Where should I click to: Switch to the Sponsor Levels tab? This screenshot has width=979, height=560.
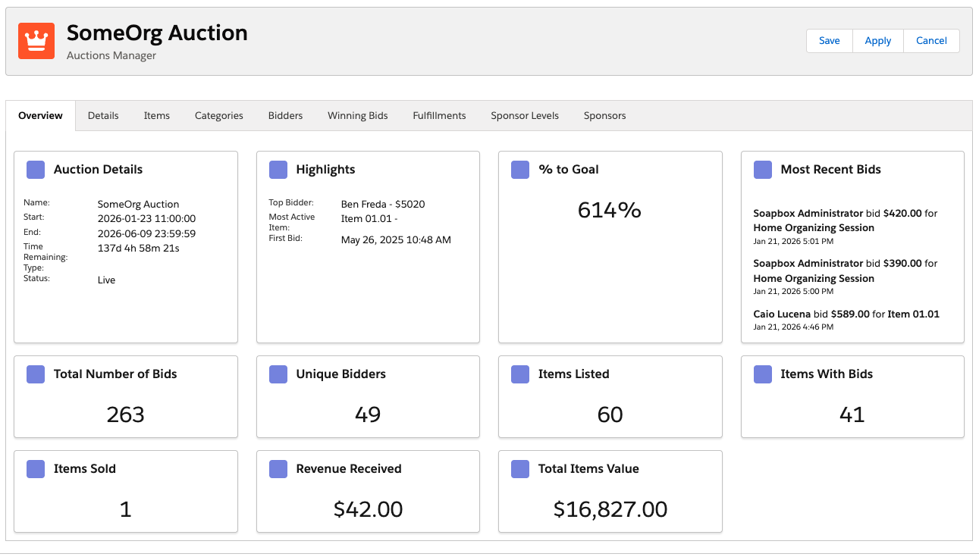tap(525, 116)
